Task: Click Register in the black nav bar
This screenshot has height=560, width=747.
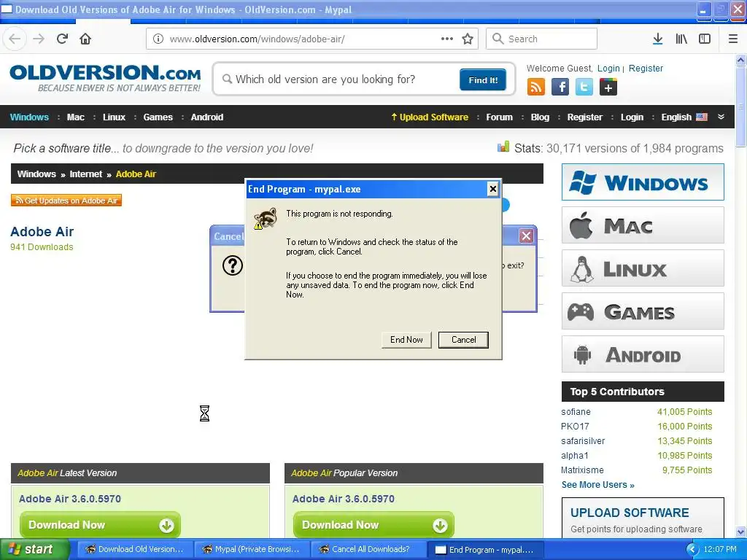Action: coord(584,117)
